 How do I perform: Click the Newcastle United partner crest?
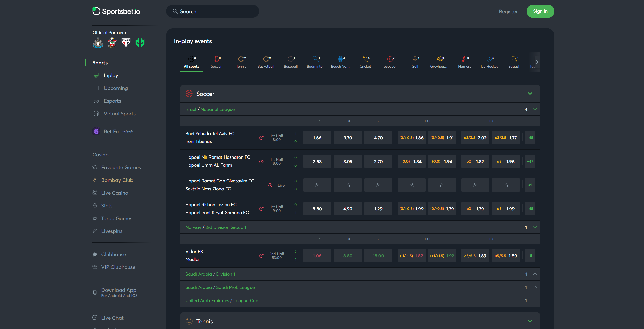(98, 43)
